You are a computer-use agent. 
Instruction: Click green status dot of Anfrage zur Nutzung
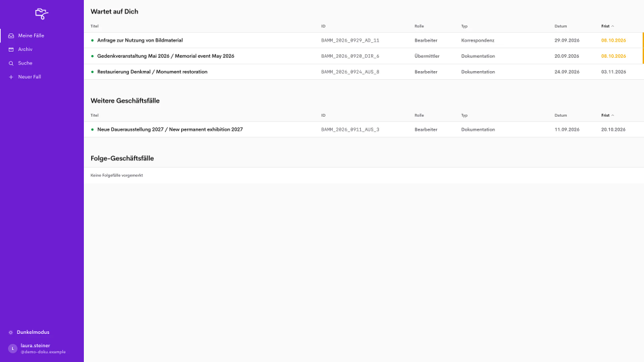point(93,40)
